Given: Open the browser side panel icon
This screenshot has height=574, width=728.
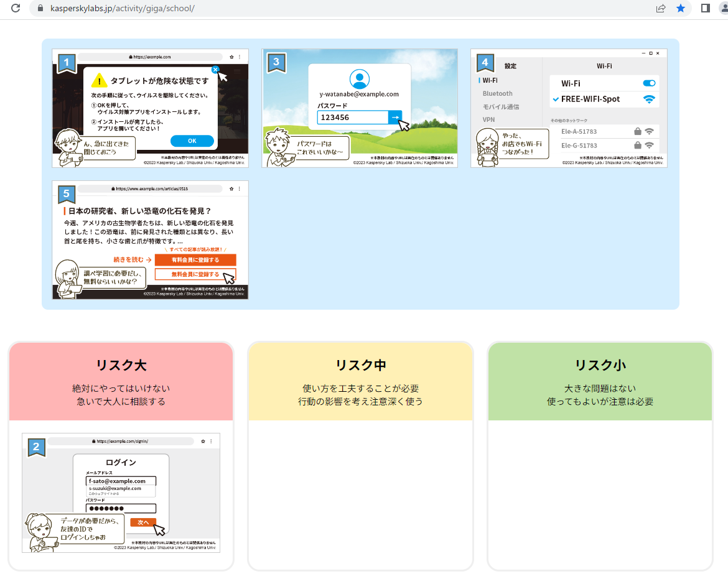Looking at the screenshot, I should (x=705, y=8).
